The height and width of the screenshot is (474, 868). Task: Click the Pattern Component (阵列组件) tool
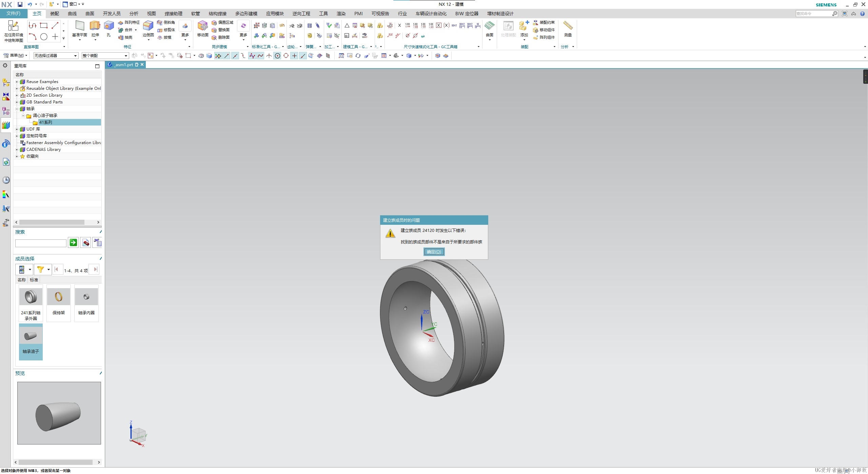pos(544,37)
